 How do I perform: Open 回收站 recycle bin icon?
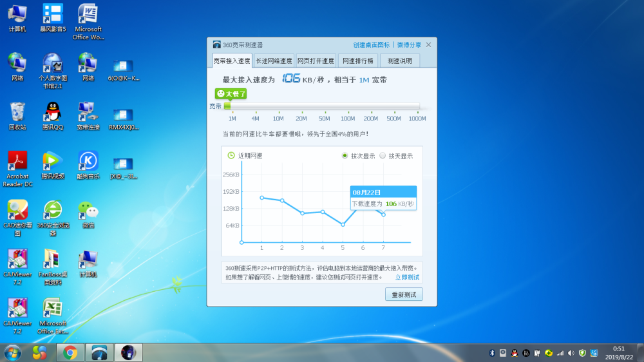pos(17,116)
